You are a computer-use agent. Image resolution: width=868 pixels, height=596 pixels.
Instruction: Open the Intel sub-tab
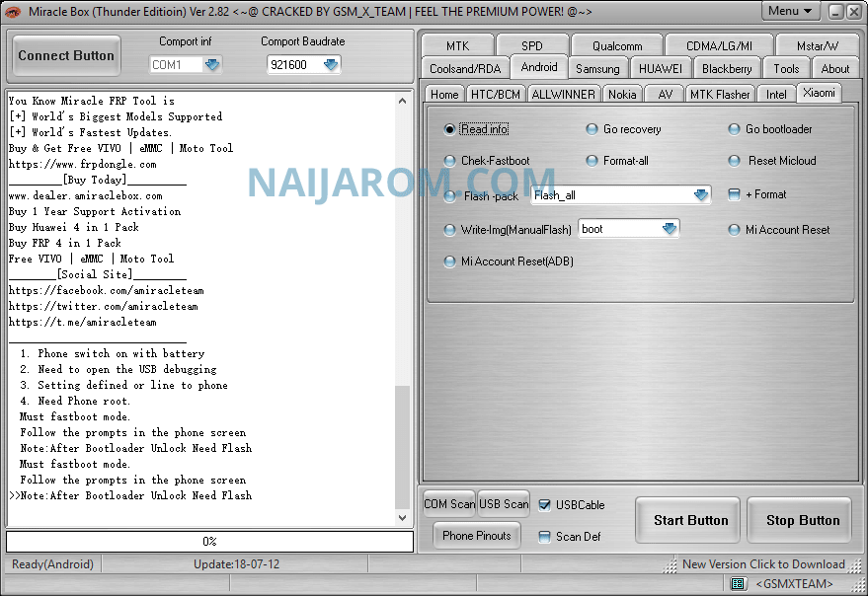coord(776,94)
